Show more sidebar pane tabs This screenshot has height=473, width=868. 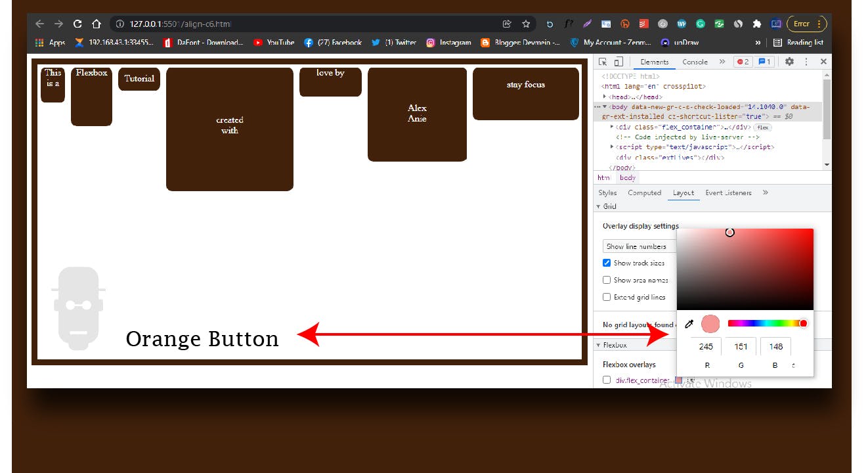click(766, 192)
